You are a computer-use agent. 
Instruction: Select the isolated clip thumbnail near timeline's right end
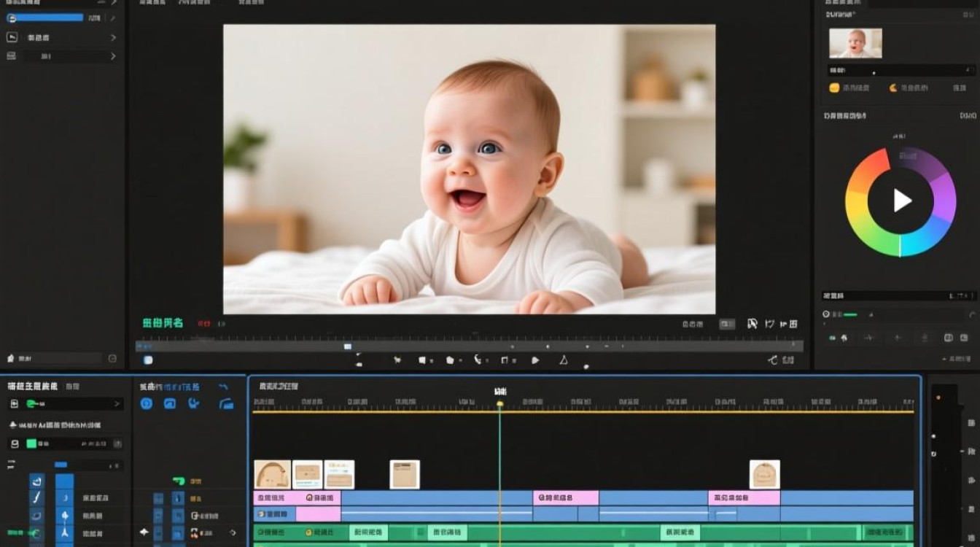coord(765,474)
